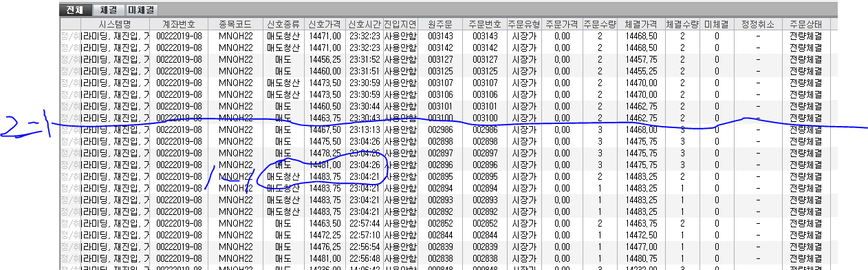The height and width of the screenshot is (270, 868).
Task: Select the signal time cell 22:57:10
Action: click(364, 235)
